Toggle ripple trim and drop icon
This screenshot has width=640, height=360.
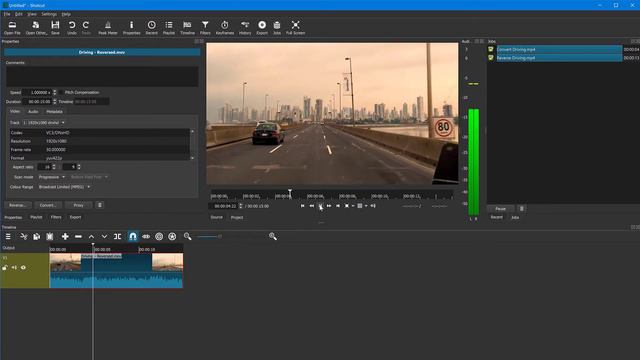point(159,236)
